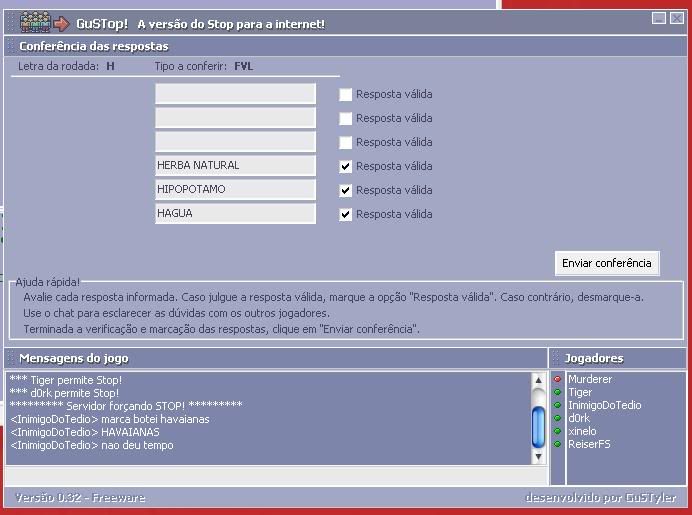Select player Murderer in Jogadores list
The width and height of the screenshot is (692, 515).
590,379
